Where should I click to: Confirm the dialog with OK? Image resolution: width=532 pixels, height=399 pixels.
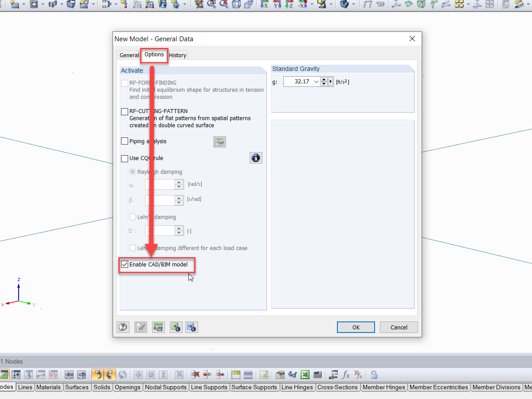[356, 327]
